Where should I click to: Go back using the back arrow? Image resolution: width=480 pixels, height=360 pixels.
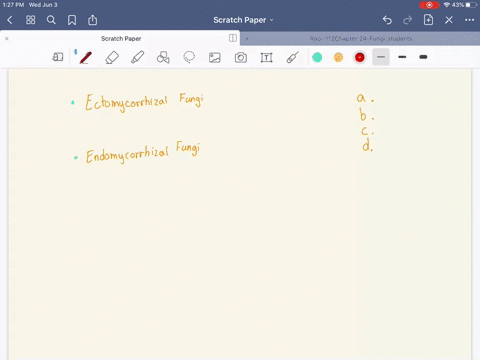[10, 20]
